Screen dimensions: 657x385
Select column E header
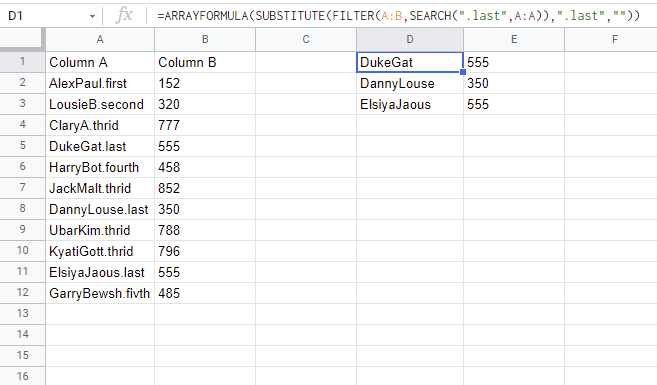[x=514, y=39]
